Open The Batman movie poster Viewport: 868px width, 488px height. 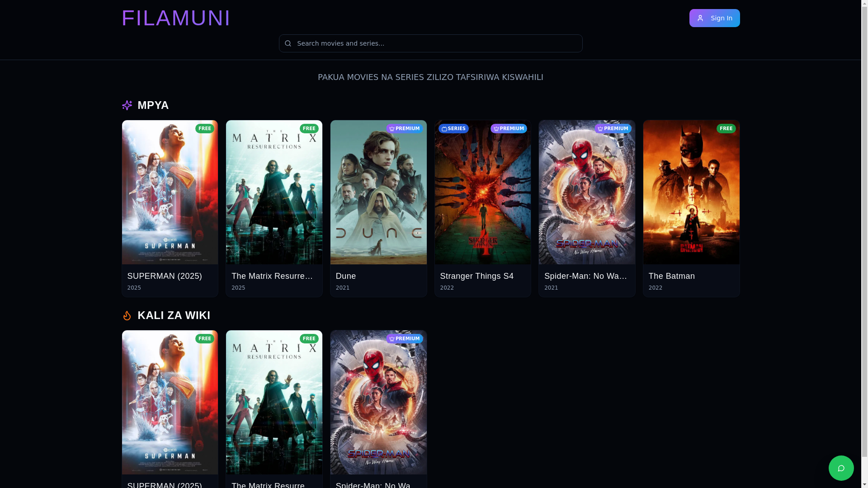point(691,192)
